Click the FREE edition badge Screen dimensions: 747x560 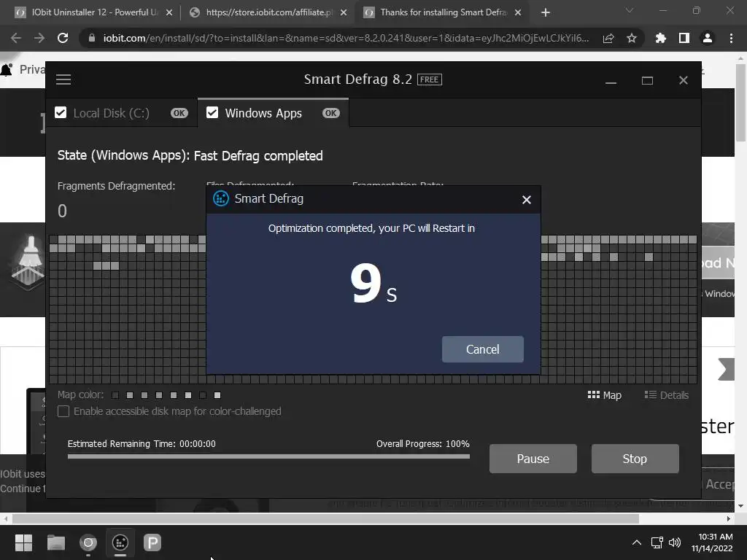[429, 79]
